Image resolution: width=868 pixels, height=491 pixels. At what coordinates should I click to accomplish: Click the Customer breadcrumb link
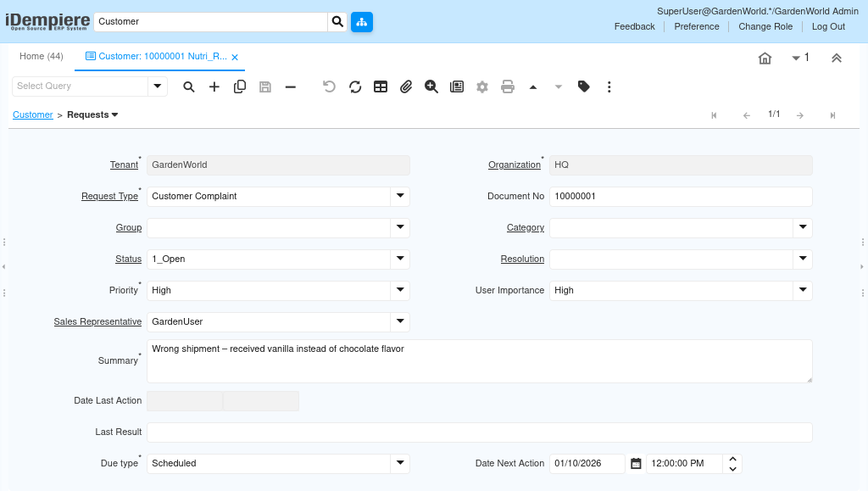point(33,114)
